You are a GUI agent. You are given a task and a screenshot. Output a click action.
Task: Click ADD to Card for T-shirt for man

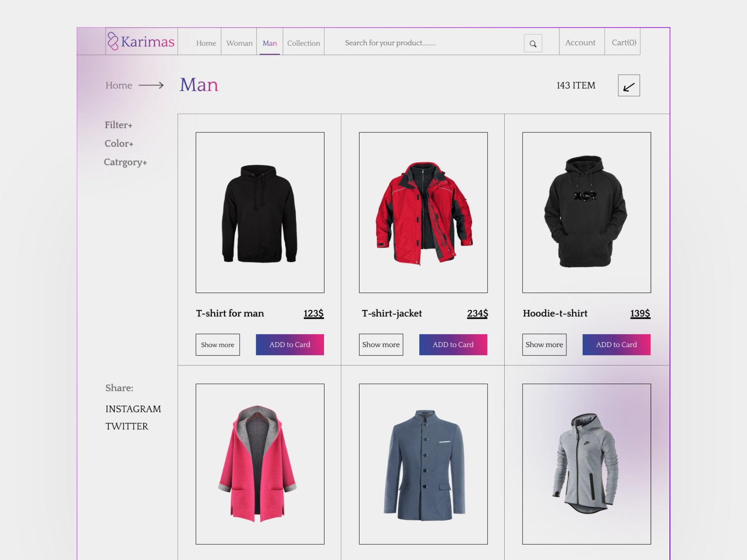pyautogui.click(x=289, y=344)
